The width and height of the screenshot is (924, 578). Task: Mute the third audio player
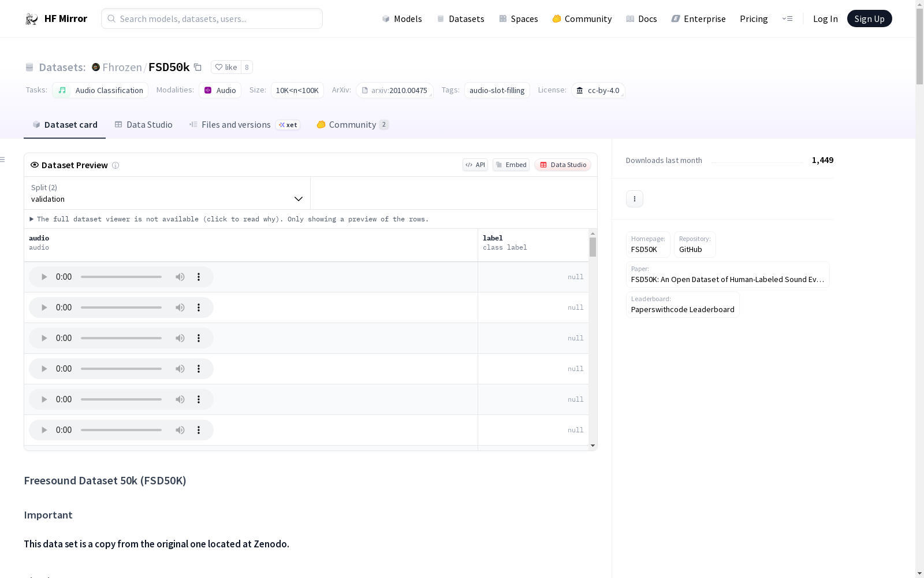[180, 338]
